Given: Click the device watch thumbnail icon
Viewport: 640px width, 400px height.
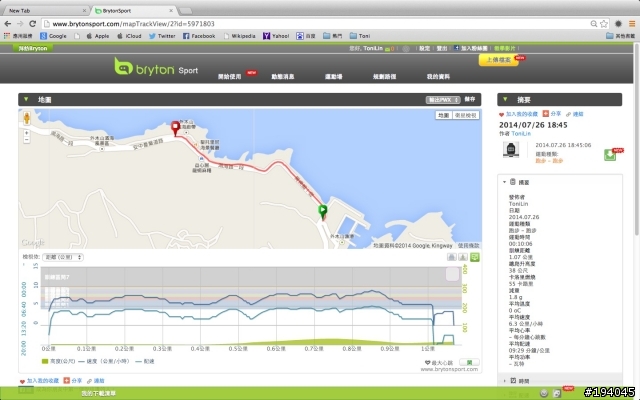Looking at the screenshot, I should 511,149.
